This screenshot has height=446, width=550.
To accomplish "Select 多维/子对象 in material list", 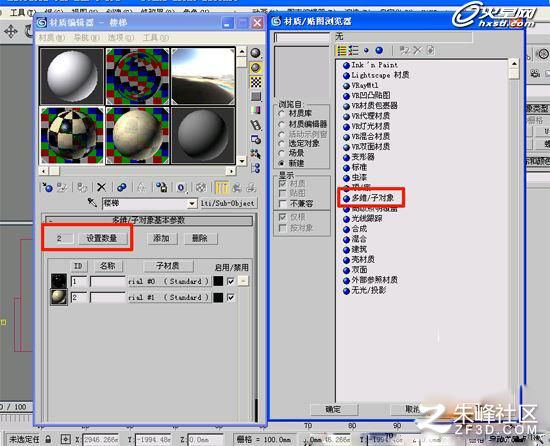I will [x=373, y=198].
